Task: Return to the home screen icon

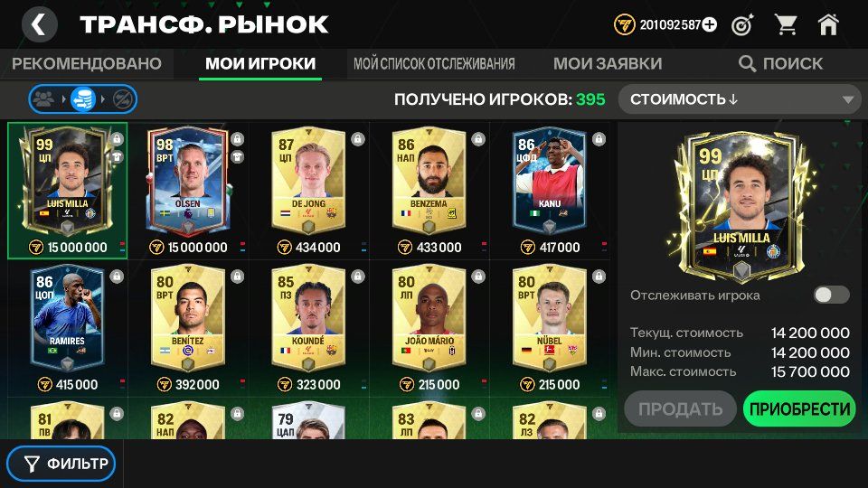Action: click(x=828, y=25)
